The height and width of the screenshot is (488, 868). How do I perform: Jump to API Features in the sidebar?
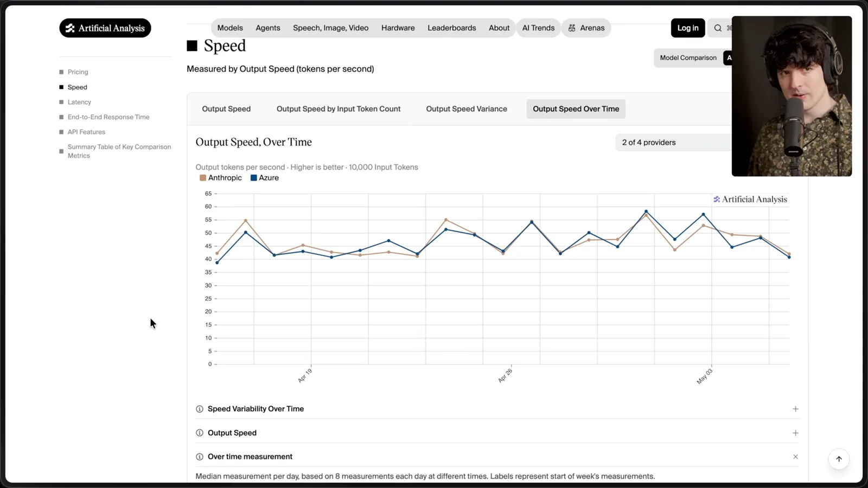(86, 132)
